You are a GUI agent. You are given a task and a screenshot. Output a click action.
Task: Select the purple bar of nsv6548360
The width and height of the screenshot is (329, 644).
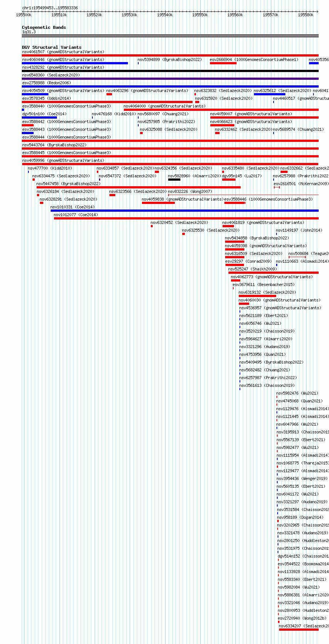[170, 79]
